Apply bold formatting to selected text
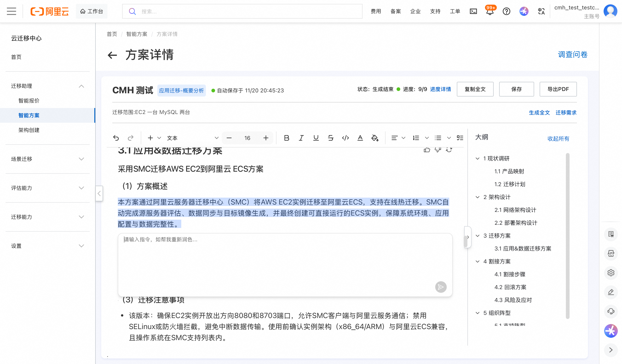The height and width of the screenshot is (364, 622). coord(286,138)
